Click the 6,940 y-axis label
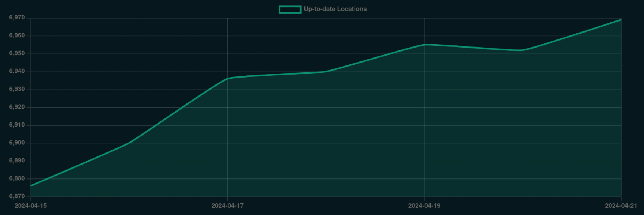This screenshot has width=644, height=215. pyautogui.click(x=17, y=71)
